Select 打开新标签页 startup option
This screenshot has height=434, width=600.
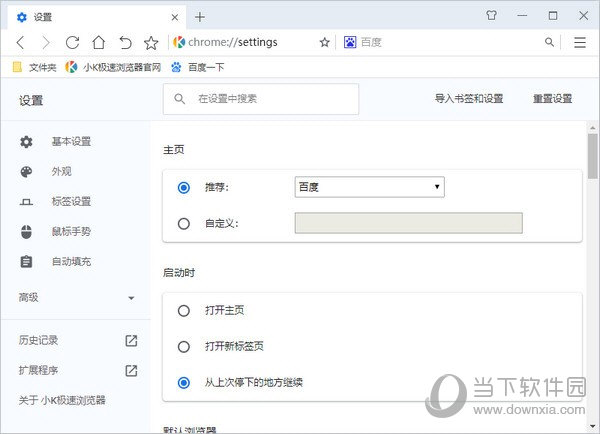point(184,347)
